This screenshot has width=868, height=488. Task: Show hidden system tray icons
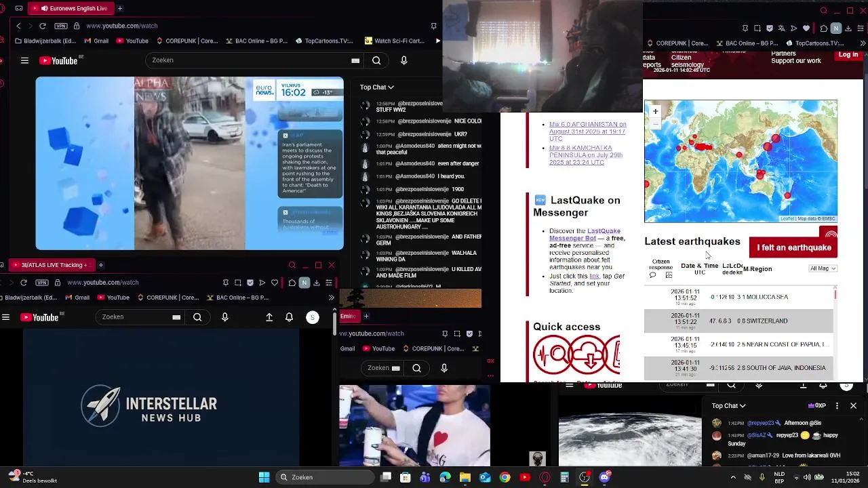point(733,477)
